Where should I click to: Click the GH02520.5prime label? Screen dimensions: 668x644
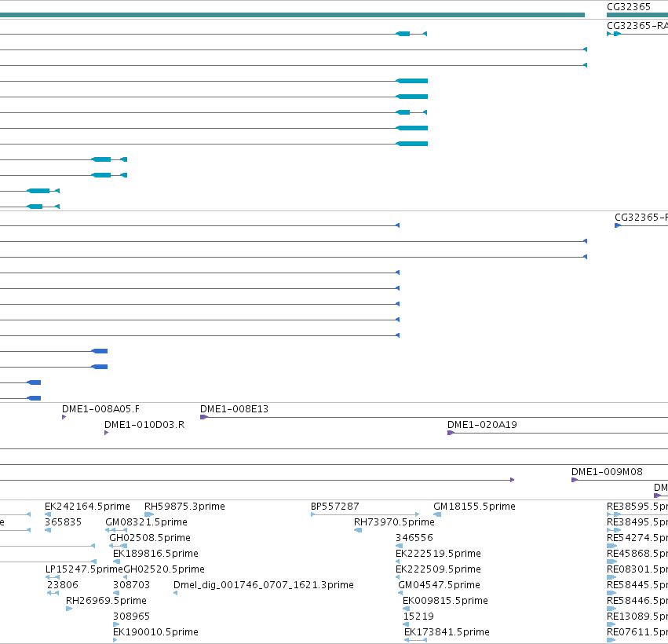[x=164, y=569]
